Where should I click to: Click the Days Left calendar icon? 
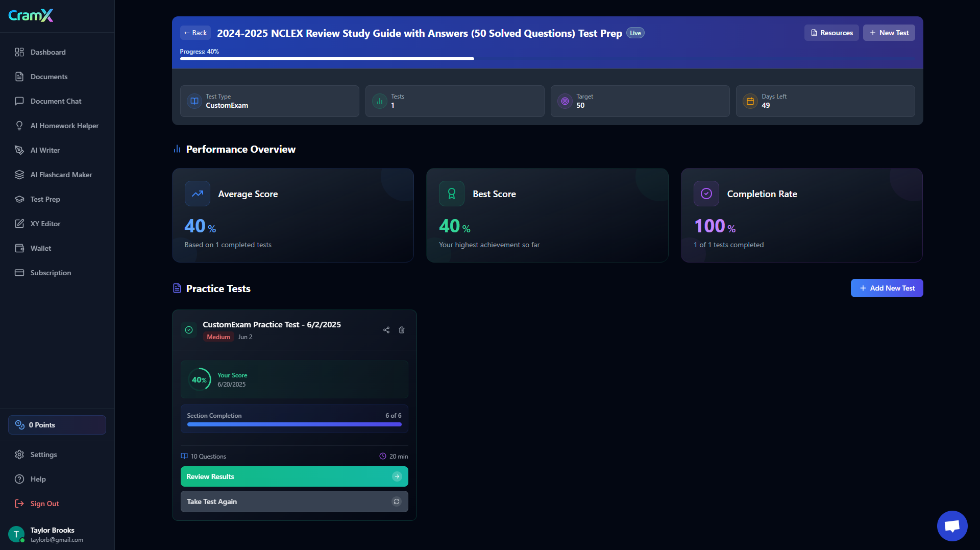click(750, 101)
